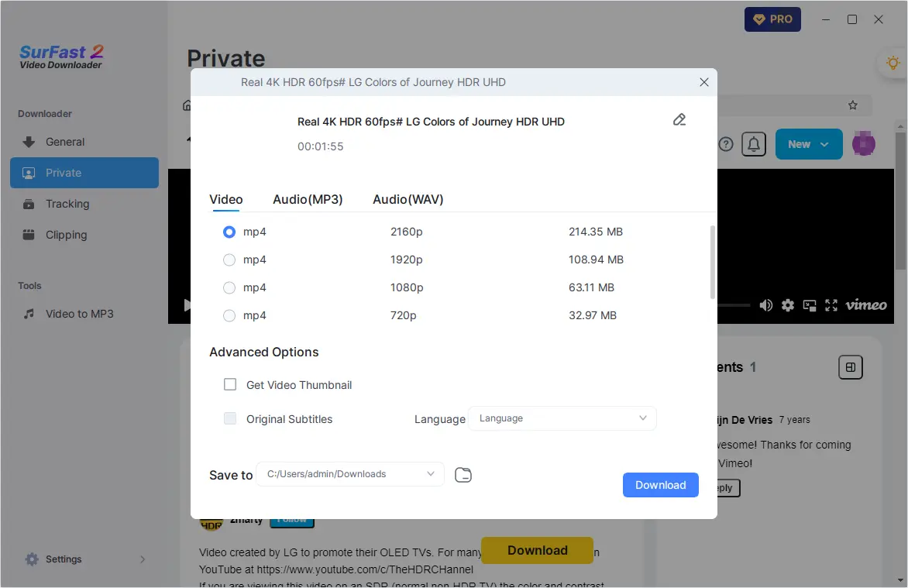Click the yellow Download button on page
This screenshot has height=588, width=908.
[538, 550]
